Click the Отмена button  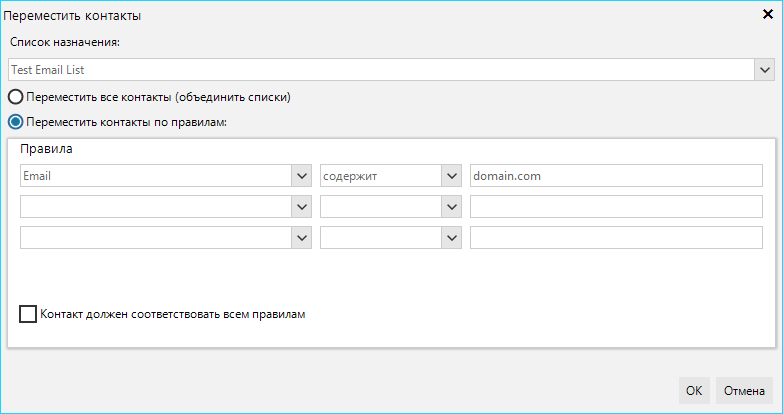745,391
